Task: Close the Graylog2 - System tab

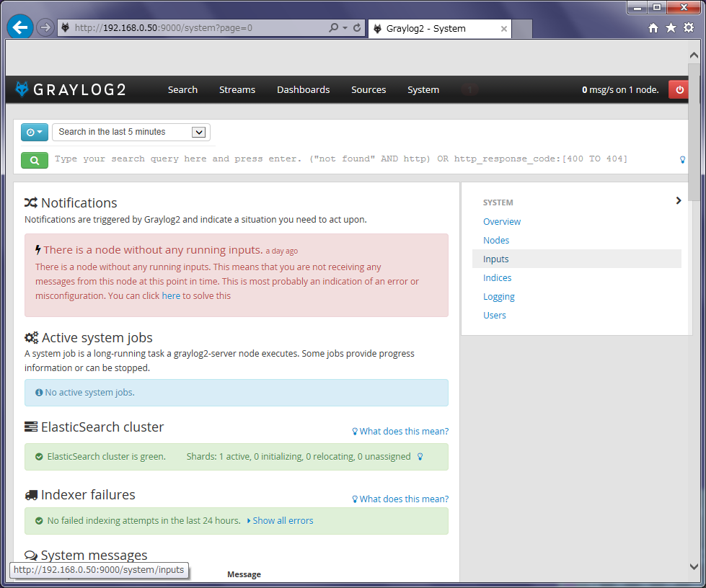Action: pos(504,29)
